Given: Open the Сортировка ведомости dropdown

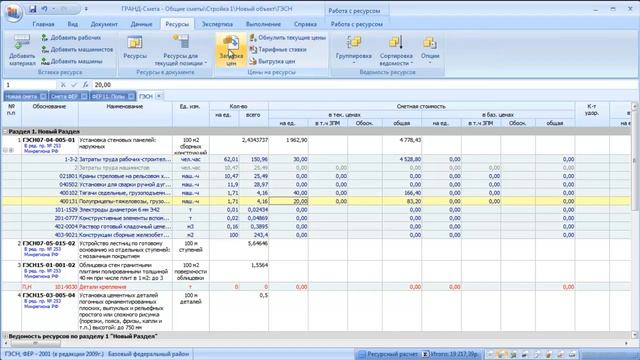Looking at the screenshot, I should coord(396,51).
